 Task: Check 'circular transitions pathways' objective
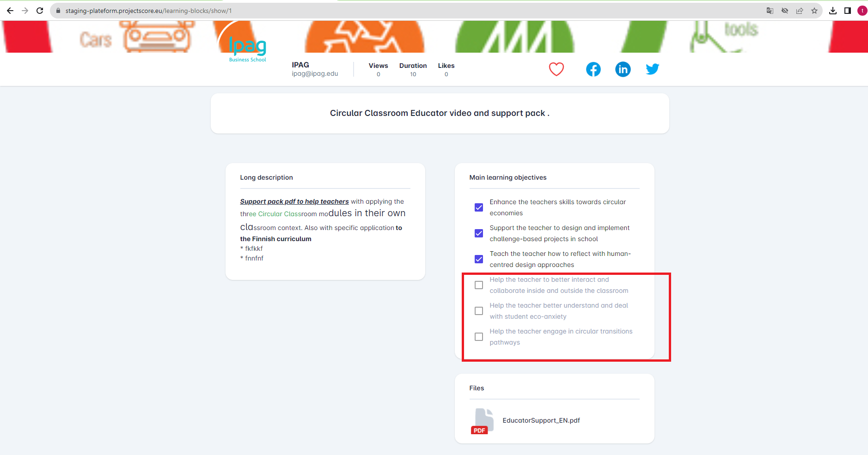(x=479, y=337)
